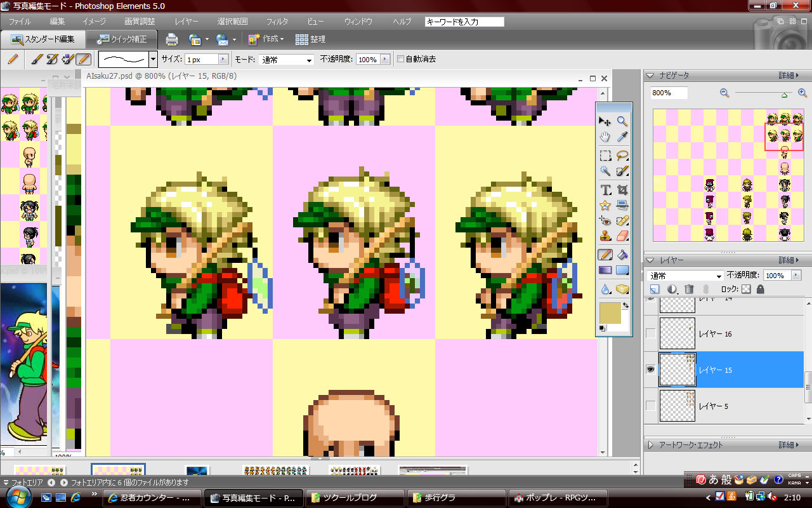This screenshot has width=812, height=508.
Task: Enable the 自動消去 checkbox
Action: tap(400, 59)
